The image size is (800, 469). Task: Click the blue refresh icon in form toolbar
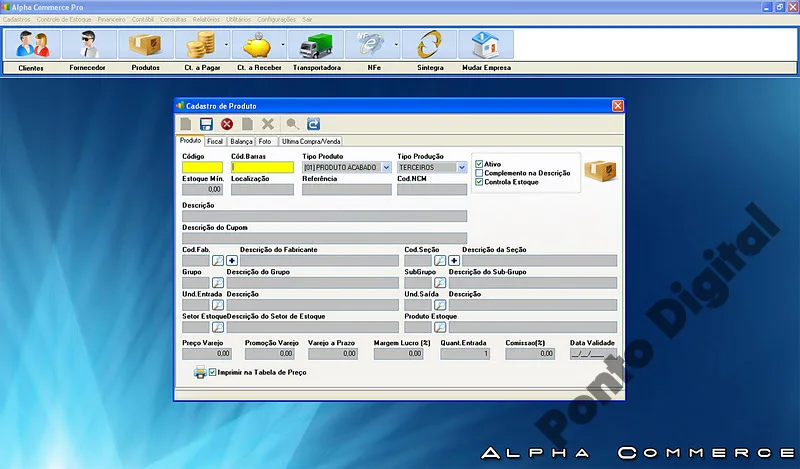[x=313, y=124]
